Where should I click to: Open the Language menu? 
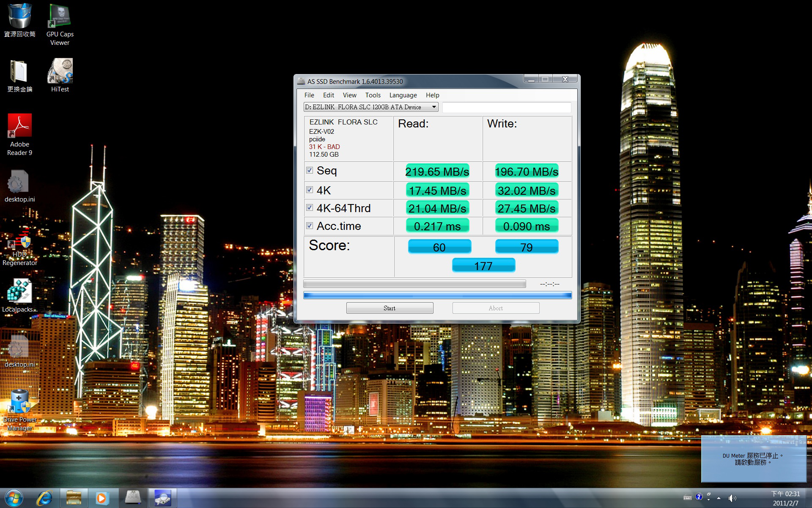point(403,95)
